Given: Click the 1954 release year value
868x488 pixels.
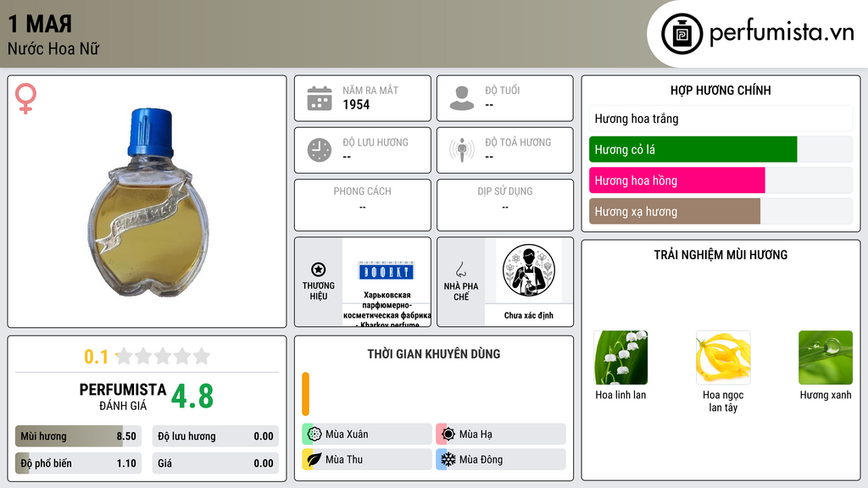Looking at the screenshot, I should [356, 104].
